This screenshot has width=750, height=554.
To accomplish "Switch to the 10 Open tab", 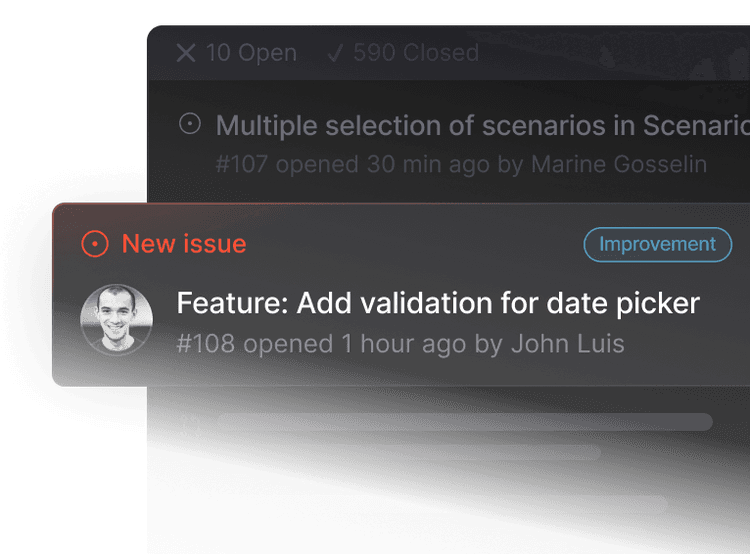I will (x=236, y=53).
